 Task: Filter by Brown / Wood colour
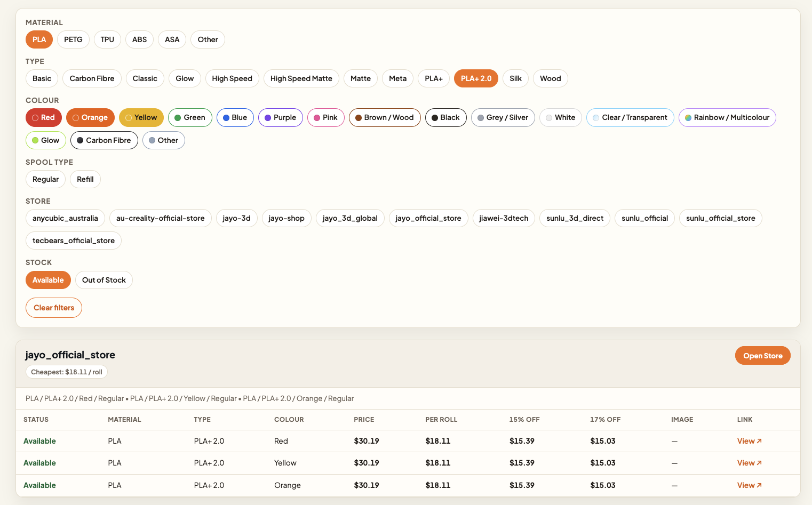click(385, 117)
